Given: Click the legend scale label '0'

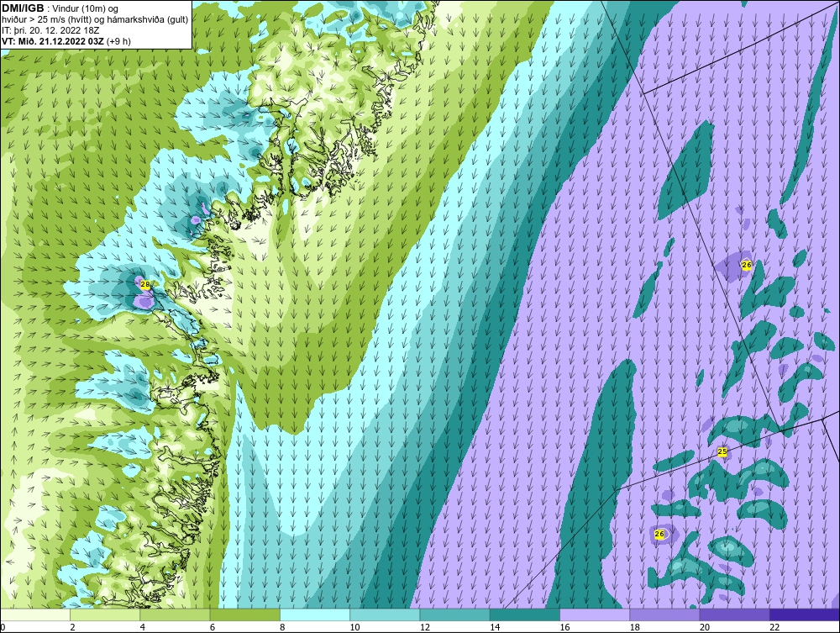Looking at the screenshot, I should click(x=3, y=628).
